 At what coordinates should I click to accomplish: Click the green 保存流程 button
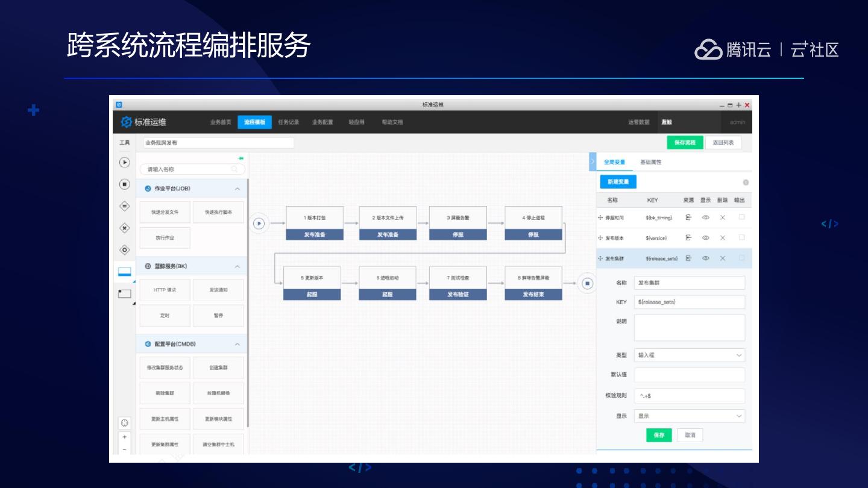pos(685,143)
